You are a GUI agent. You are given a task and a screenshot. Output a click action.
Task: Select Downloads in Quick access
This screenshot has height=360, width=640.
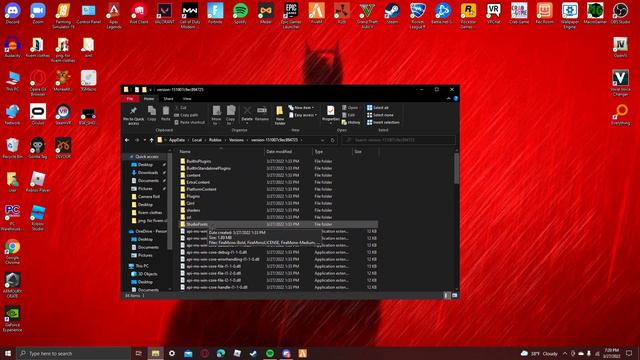tap(148, 173)
